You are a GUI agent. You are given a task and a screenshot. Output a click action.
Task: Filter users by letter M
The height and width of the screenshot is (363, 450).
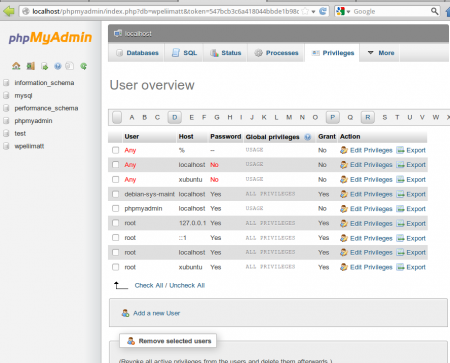[289, 117]
